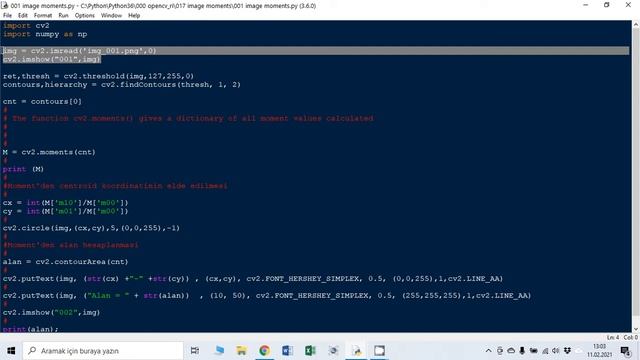Open Microsoft Excel from the taskbar
The height and width of the screenshot is (360, 640).
coord(310,351)
